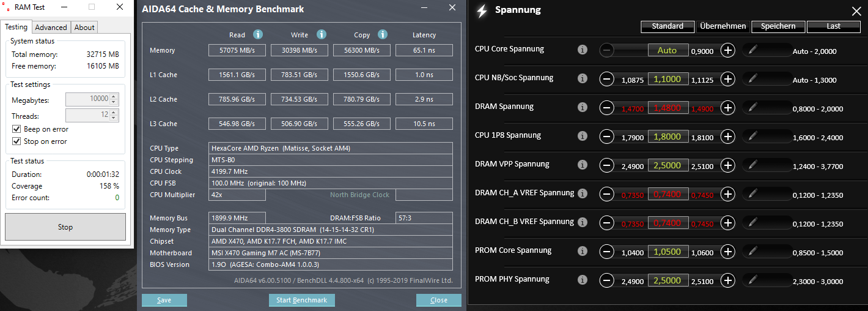
Task: Click the Speichern button
Action: [778, 26]
